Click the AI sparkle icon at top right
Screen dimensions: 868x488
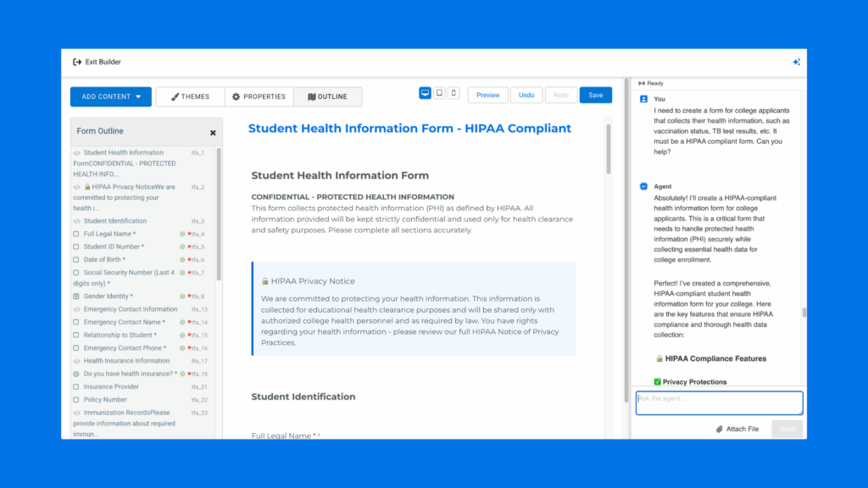(796, 62)
